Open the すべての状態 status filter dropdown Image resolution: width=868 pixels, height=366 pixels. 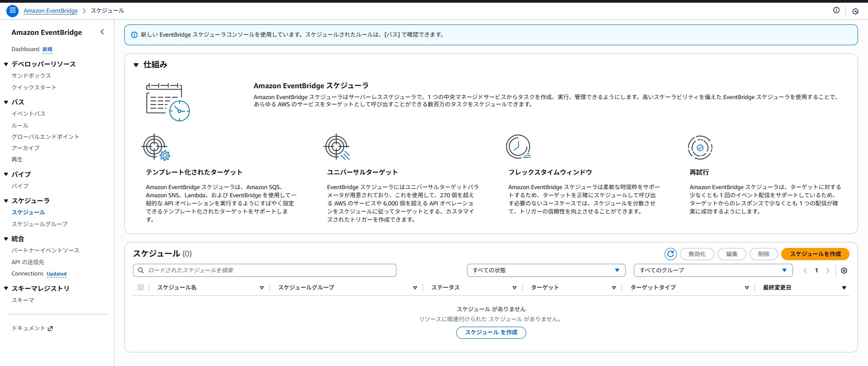click(546, 271)
